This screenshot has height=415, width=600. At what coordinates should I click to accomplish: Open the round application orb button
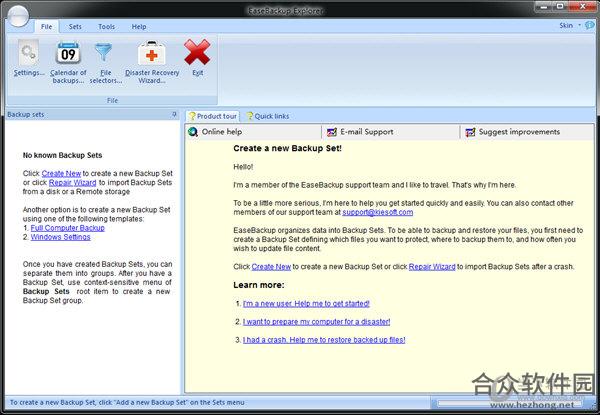click(x=18, y=16)
